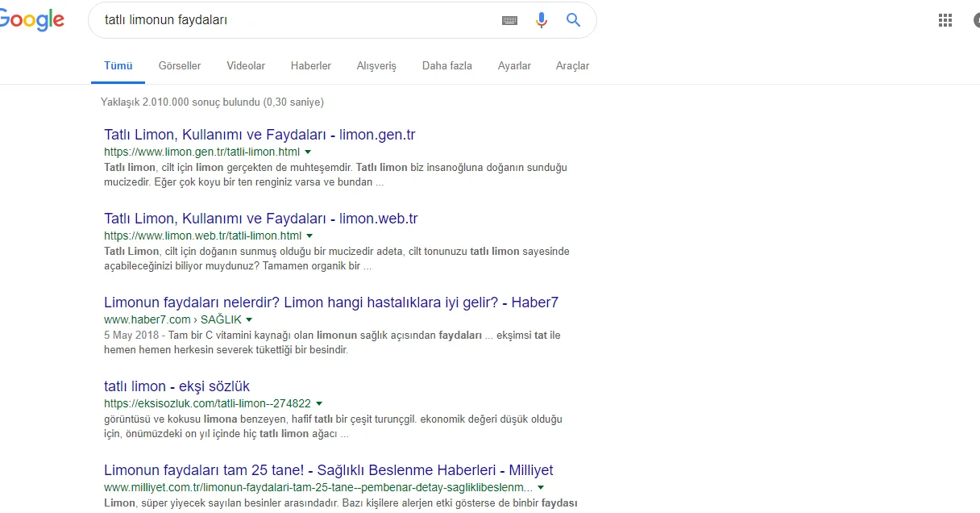This screenshot has height=513, width=980.
Task: Click the green URL https://www.limon.web.tr/tatli-limon.html
Action: 203,236
